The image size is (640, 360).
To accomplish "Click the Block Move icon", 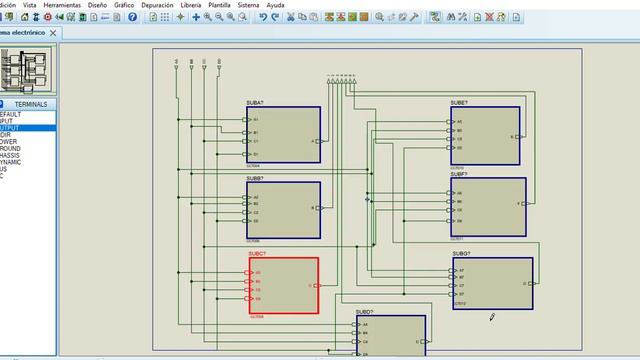I will pyautogui.click(x=341, y=17).
